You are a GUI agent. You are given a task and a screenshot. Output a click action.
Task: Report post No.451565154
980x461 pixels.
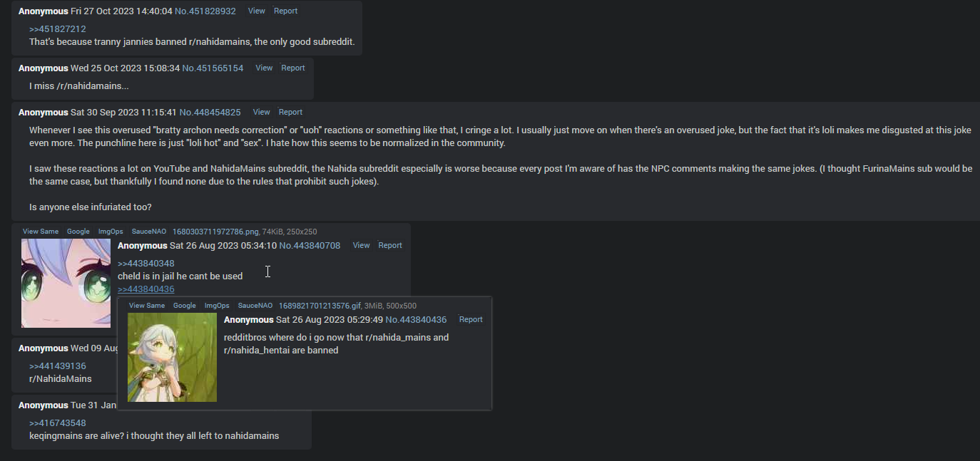pos(293,68)
